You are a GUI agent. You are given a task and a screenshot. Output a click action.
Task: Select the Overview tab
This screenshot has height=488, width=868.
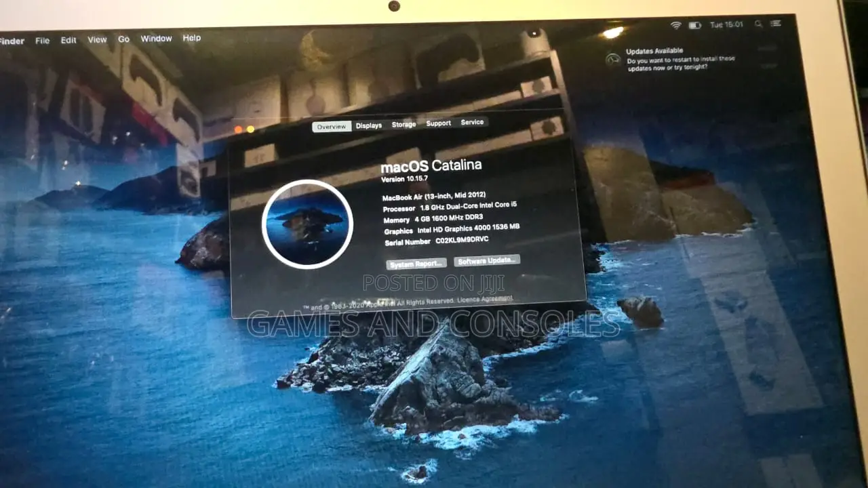332,127
